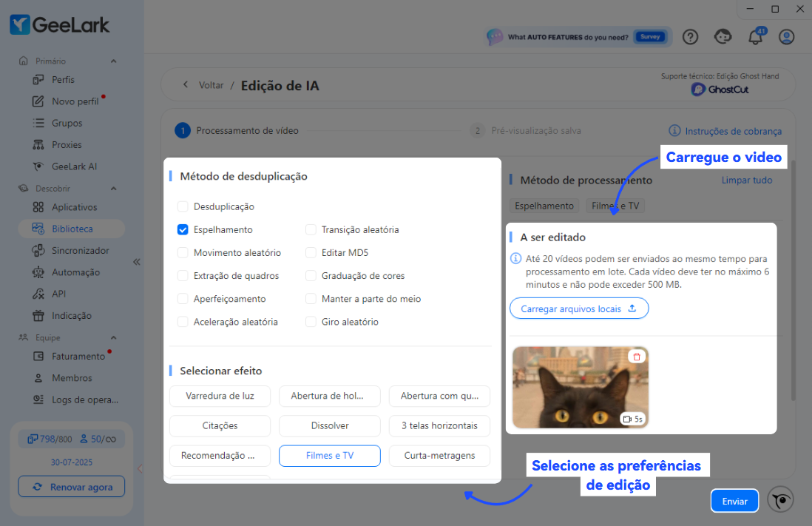Open the cat video thumbnail
This screenshot has width=812, height=526.
coord(581,387)
